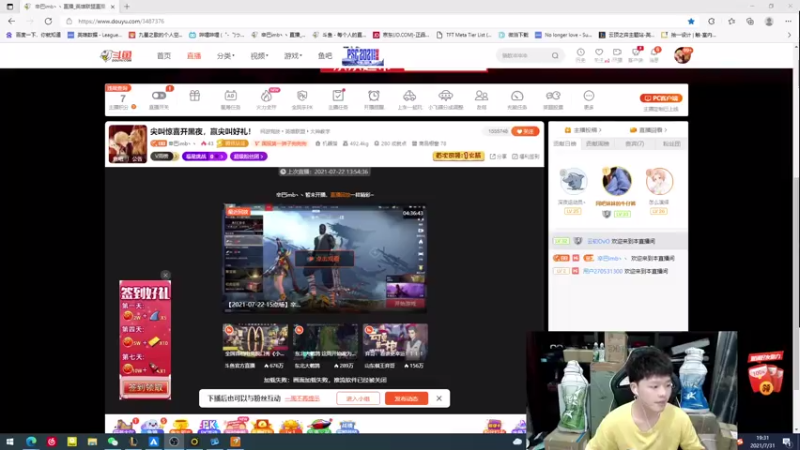Click the browser back arrow
This screenshot has width=800, height=450.
click(11, 21)
